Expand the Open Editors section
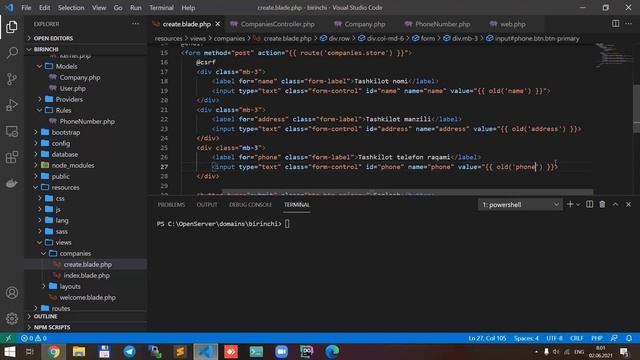The image size is (640, 360). [x=53, y=38]
